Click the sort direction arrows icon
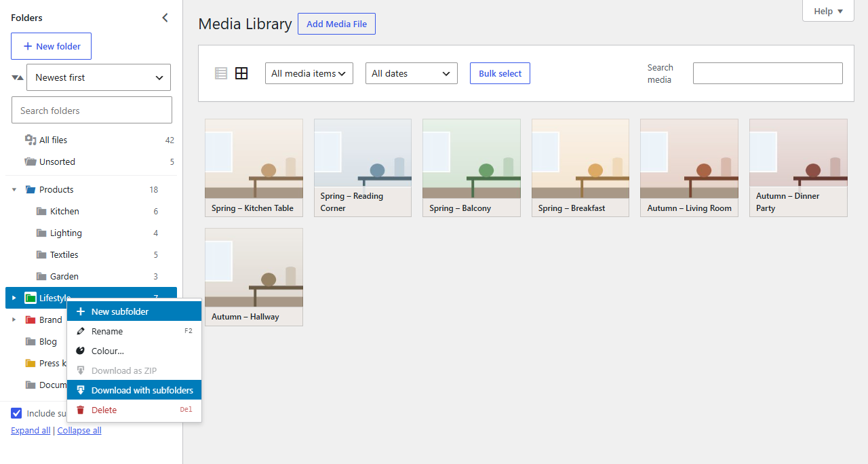The height and width of the screenshot is (464, 868). 18,77
